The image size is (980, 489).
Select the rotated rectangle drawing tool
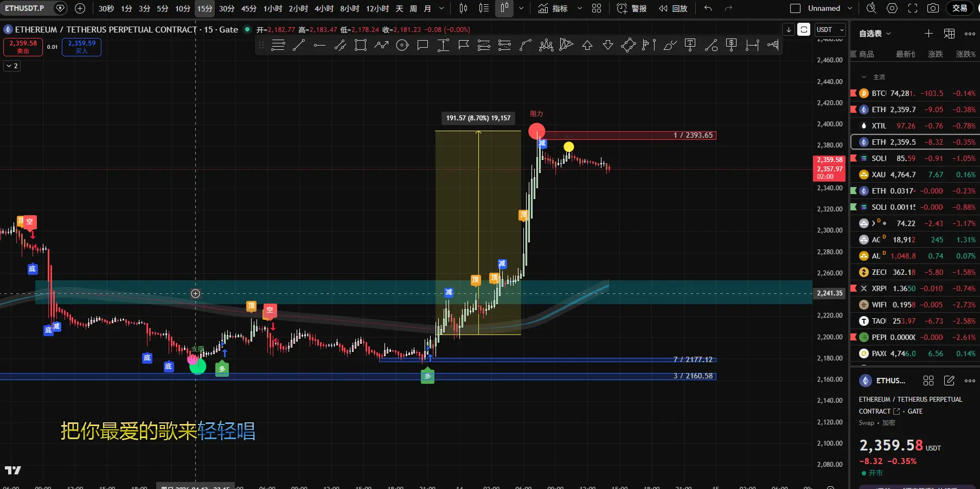pos(629,46)
